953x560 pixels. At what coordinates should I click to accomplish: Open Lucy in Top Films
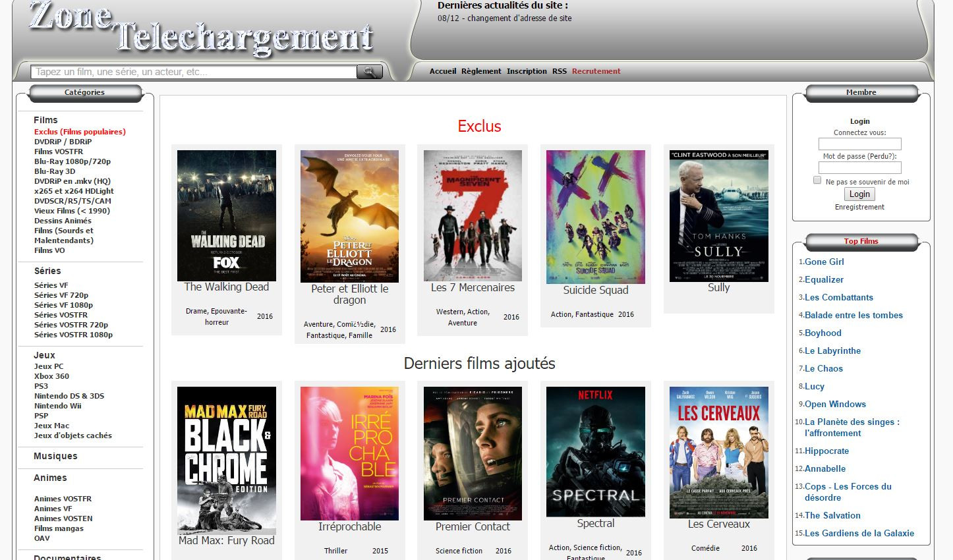click(x=815, y=386)
